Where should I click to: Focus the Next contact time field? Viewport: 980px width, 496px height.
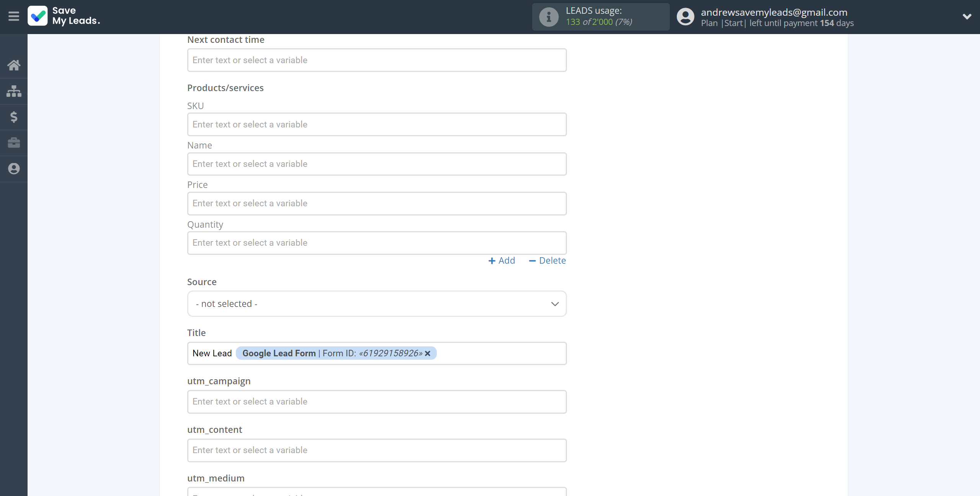point(377,60)
